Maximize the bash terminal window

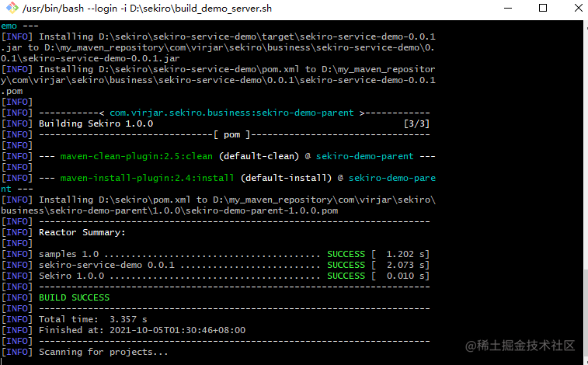click(543, 8)
